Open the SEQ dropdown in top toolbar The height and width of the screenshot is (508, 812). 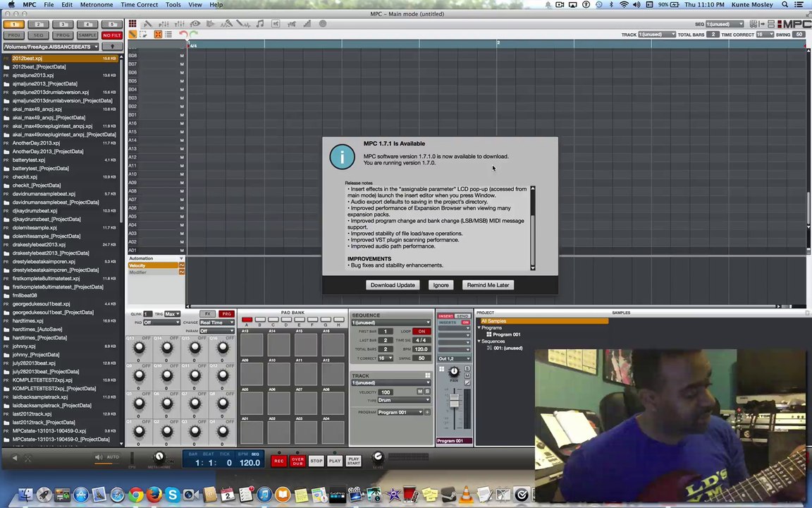(725, 25)
